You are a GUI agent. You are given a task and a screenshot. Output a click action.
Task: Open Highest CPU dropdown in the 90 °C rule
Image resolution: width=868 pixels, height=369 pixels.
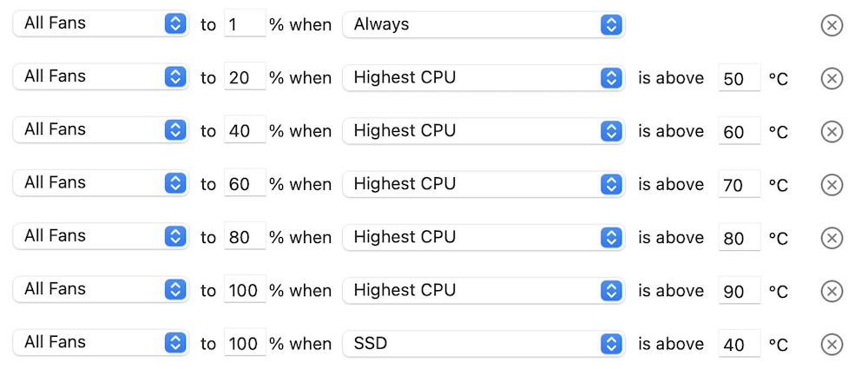pos(483,291)
